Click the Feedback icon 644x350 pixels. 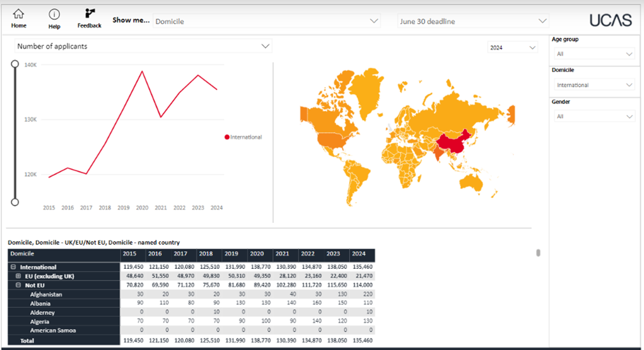coord(89,13)
